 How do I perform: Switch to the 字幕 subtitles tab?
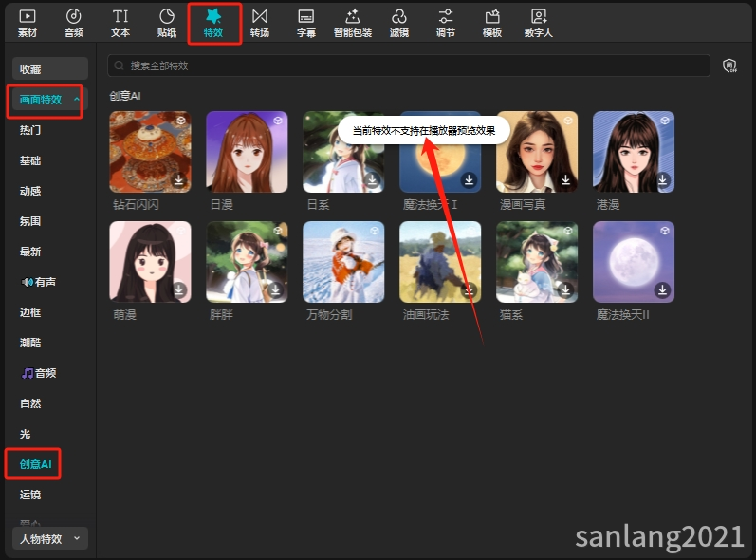[306, 23]
